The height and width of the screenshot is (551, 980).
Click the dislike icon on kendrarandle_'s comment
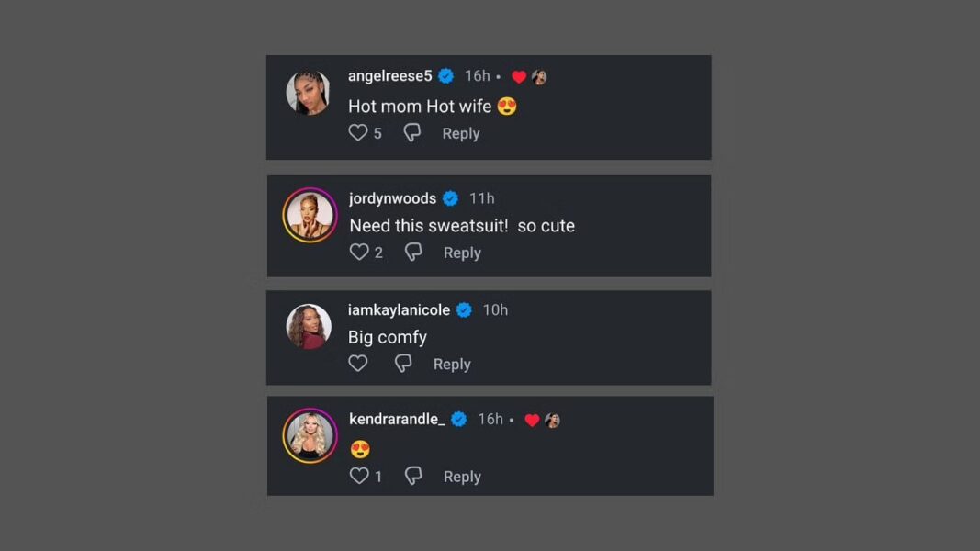pyautogui.click(x=413, y=476)
